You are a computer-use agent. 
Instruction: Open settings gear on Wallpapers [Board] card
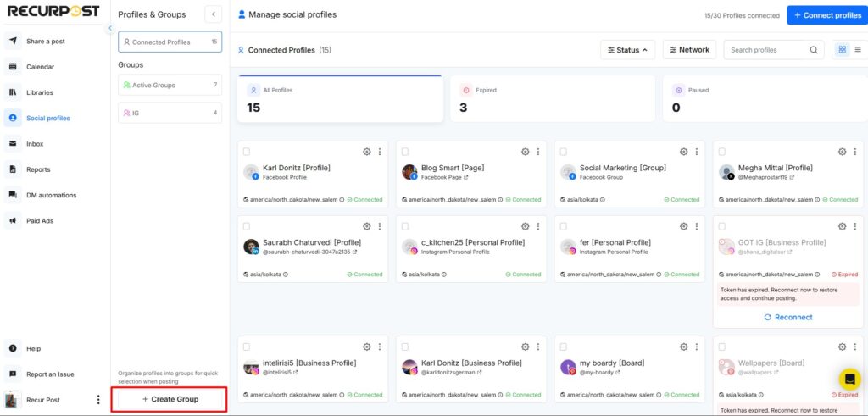coord(842,347)
